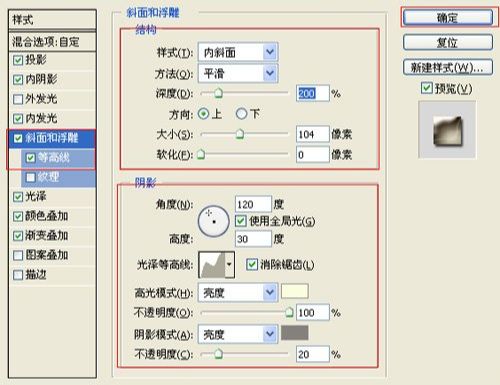Click the 软化(F) slider handle
The height and width of the screenshot is (385, 500).
click(201, 154)
